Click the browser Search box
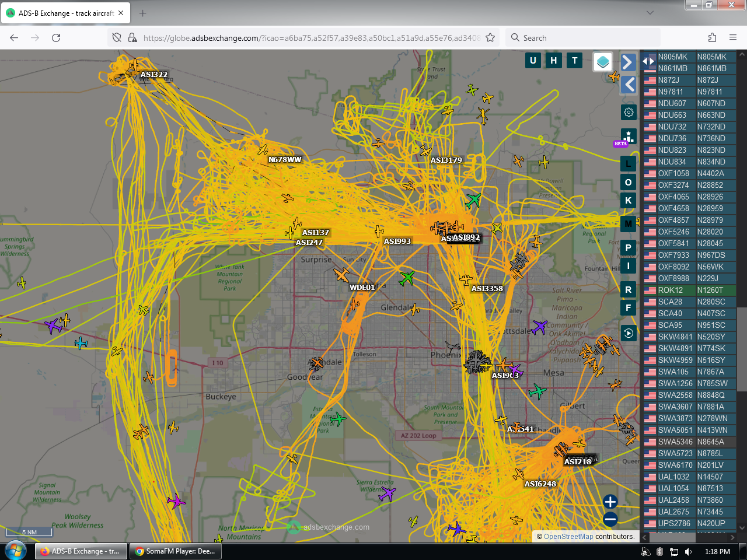Image resolution: width=747 pixels, height=560 pixels. (x=584, y=38)
